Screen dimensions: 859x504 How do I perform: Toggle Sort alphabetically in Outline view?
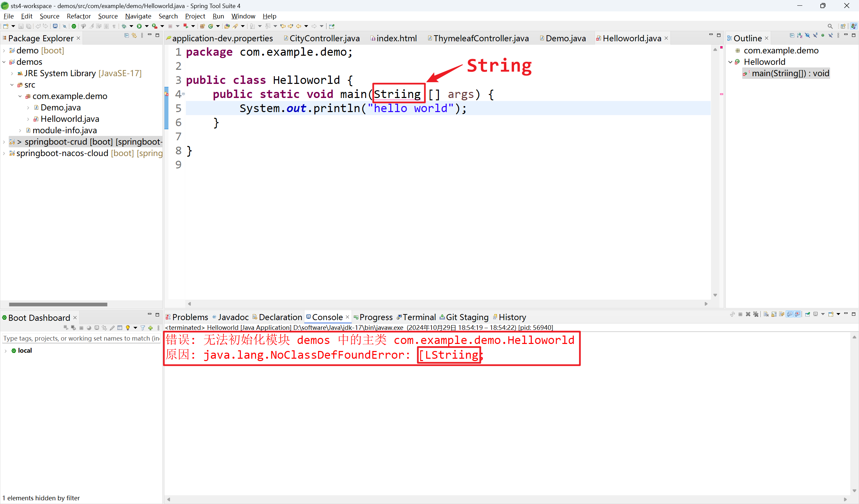tap(800, 36)
